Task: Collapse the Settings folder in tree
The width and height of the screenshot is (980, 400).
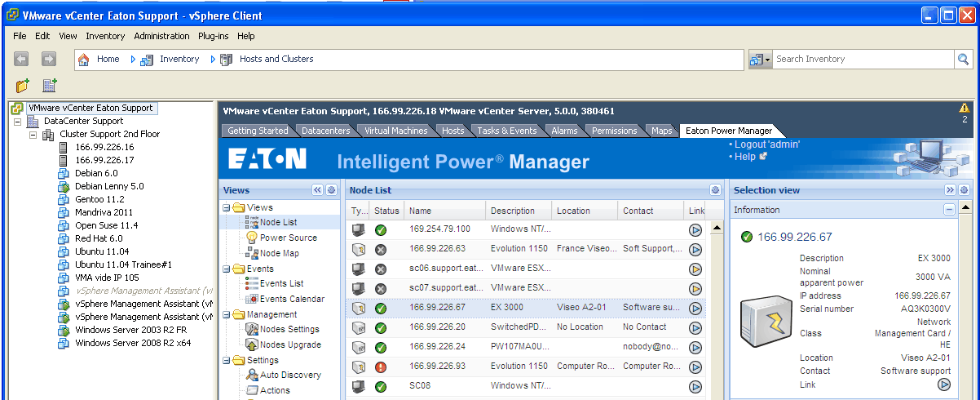Action: [x=226, y=360]
